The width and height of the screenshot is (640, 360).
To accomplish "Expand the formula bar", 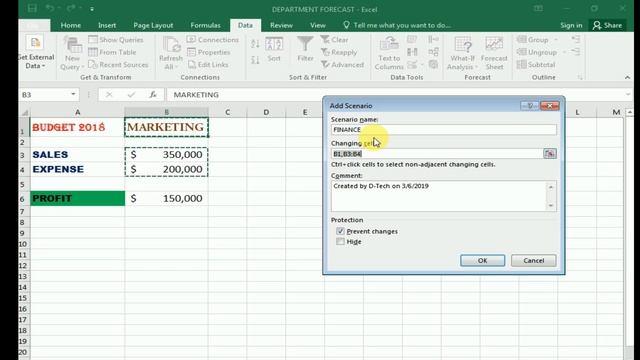I will [x=628, y=95].
